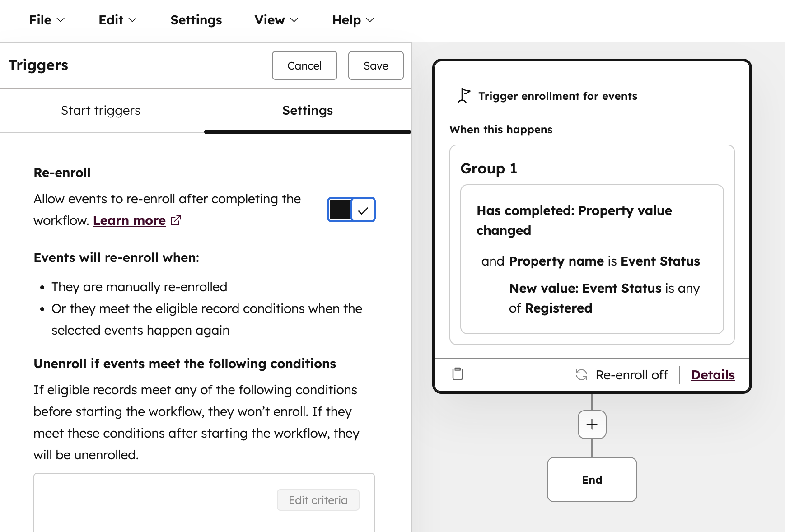The height and width of the screenshot is (532, 785).
Task: Expand the Edit menu chevron
Action: pyautogui.click(x=132, y=20)
